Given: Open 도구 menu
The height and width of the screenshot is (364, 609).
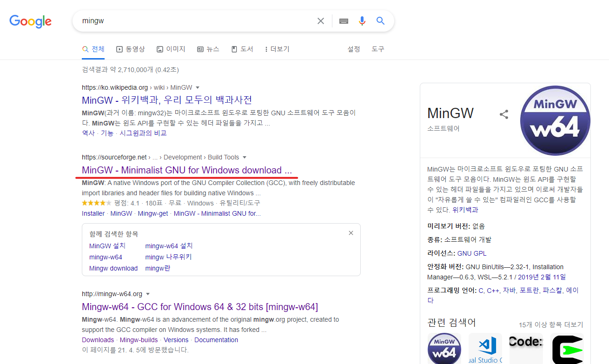Looking at the screenshot, I should click(x=378, y=49).
